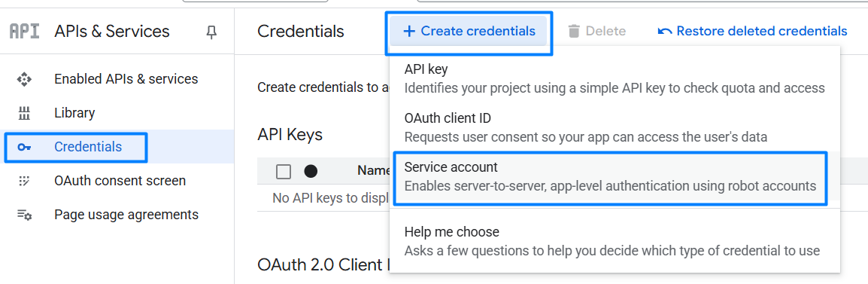Screen dimensions: 868x284
Task: Click 'Identifies your project' description text
Action: coord(615,88)
